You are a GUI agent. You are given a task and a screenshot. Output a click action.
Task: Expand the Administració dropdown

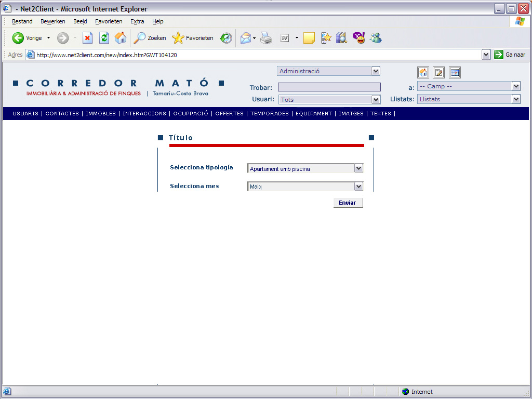tap(375, 71)
